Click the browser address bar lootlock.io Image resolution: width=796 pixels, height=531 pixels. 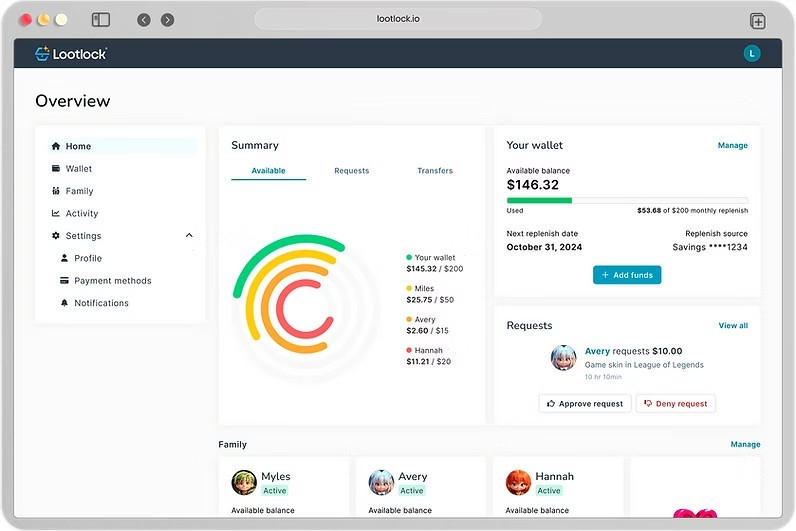click(398, 19)
